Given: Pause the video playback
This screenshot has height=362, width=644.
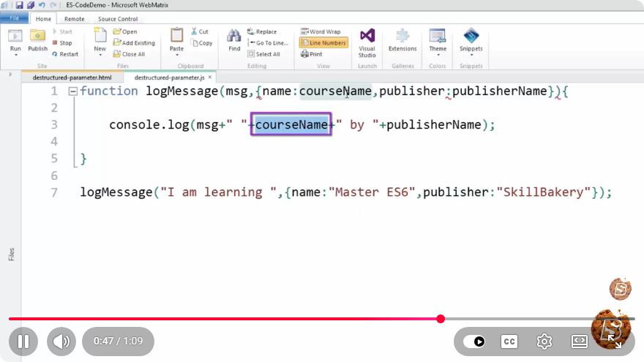Looking at the screenshot, I should click(23, 341).
